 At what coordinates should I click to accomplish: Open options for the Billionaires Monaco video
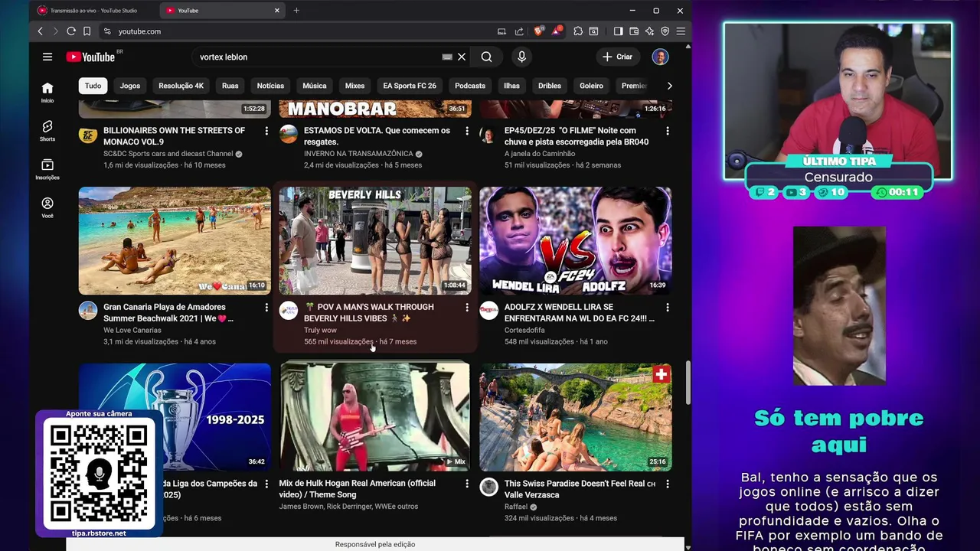tap(266, 131)
